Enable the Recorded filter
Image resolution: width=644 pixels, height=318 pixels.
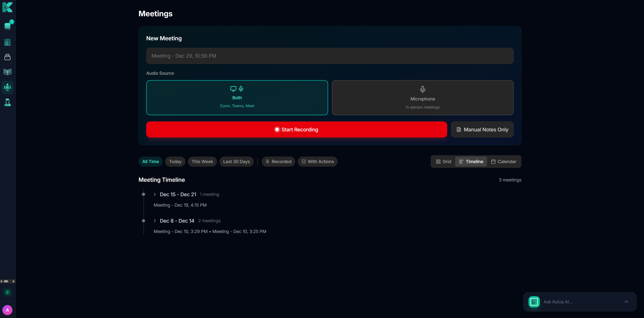click(x=278, y=161)
